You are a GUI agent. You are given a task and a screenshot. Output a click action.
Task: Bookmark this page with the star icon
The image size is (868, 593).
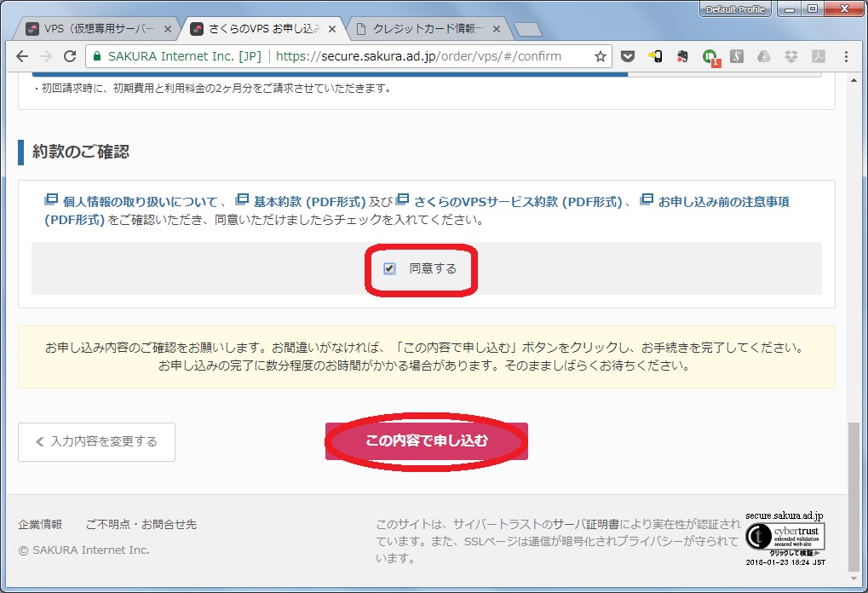click(x=600, y=56)
